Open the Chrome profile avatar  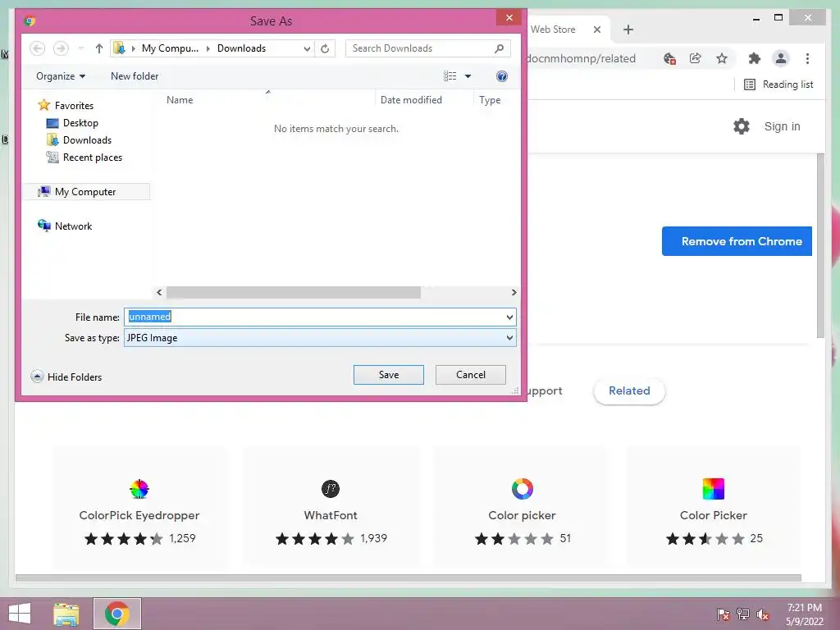(x=781, y=58)
